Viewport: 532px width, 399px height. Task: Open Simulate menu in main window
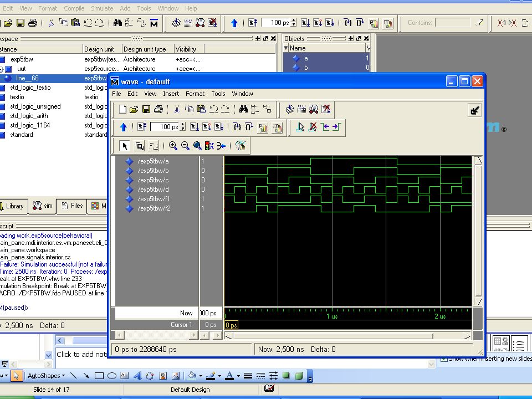[x=102, y=8]
